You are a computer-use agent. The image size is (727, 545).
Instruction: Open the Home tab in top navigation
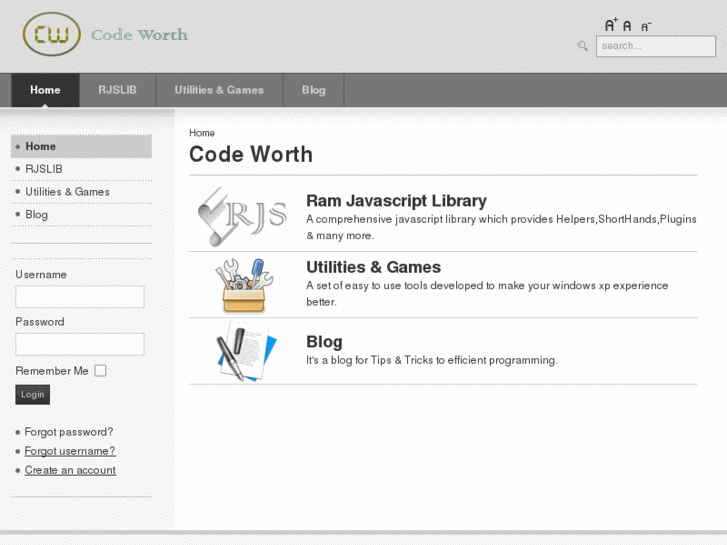coord(45,90)
